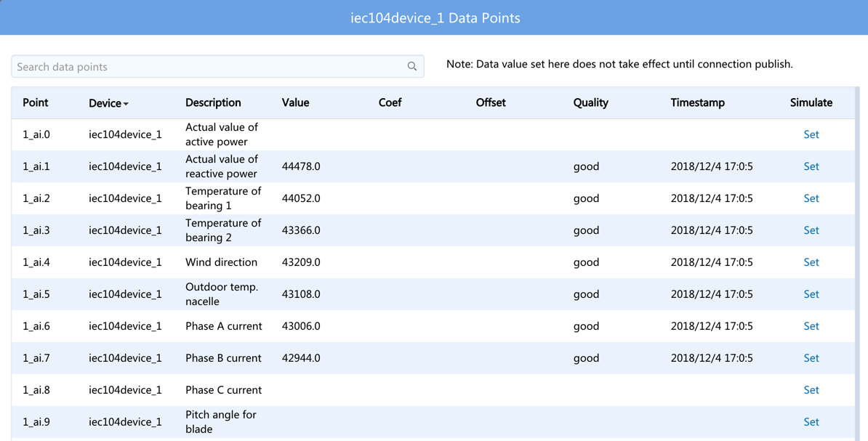868x441 pixels.
Task: Click Phase B current description
Action: pyautogui.click(x=223, y=358)
